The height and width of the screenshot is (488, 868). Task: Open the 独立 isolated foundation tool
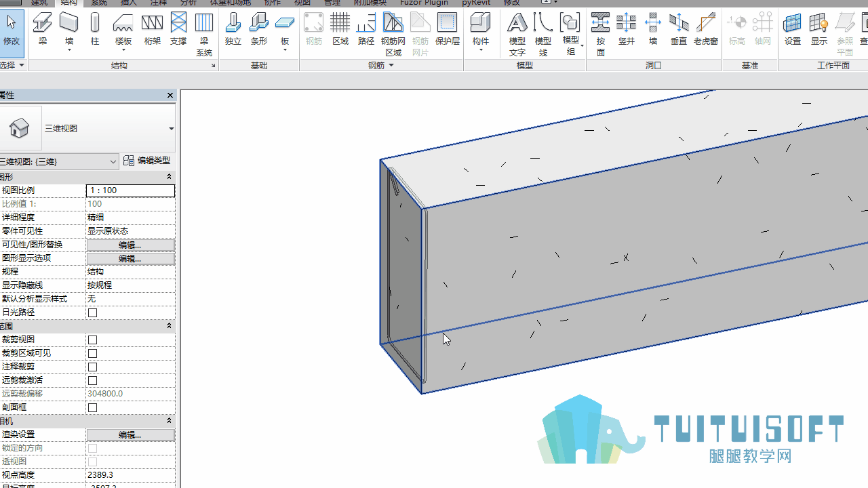[x=233, y=29]
